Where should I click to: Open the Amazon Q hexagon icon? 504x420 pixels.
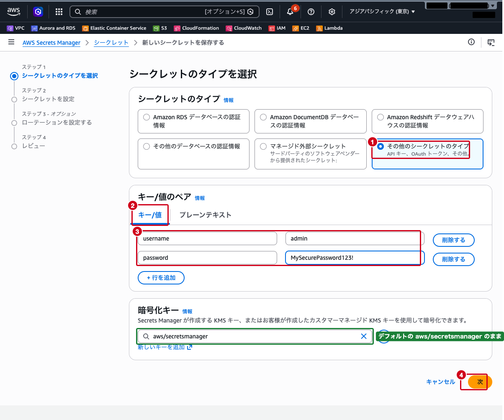pyautogui.click(x=38, y=12)
